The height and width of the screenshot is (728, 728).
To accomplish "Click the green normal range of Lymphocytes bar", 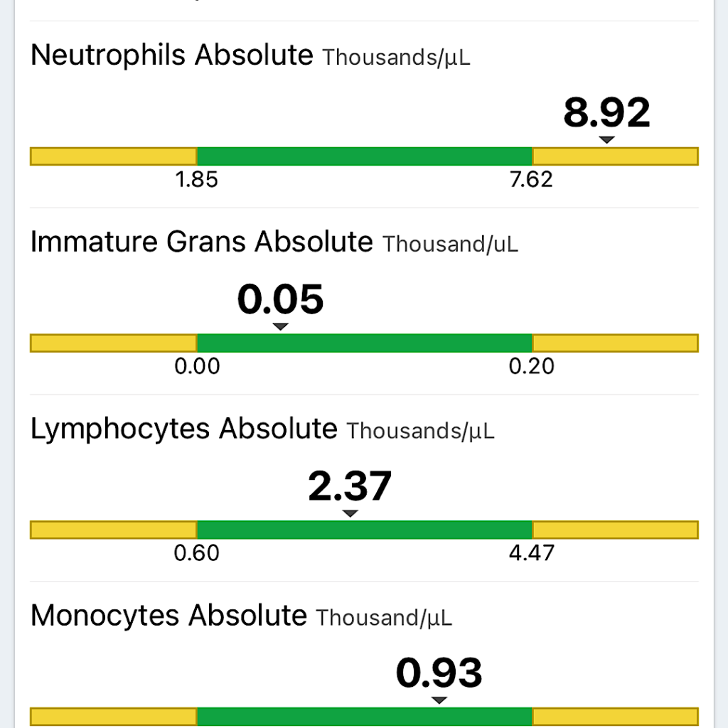I will [364, 530].
